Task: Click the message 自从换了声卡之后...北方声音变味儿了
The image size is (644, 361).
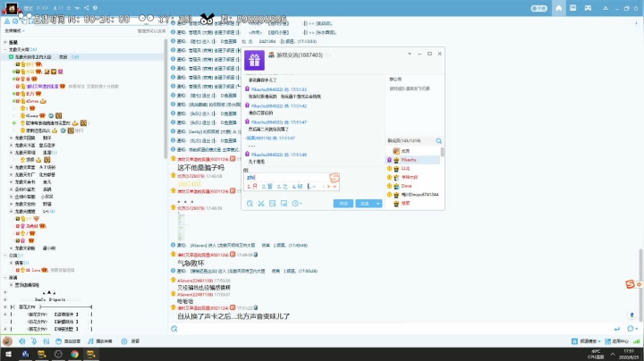Action: 233,316
